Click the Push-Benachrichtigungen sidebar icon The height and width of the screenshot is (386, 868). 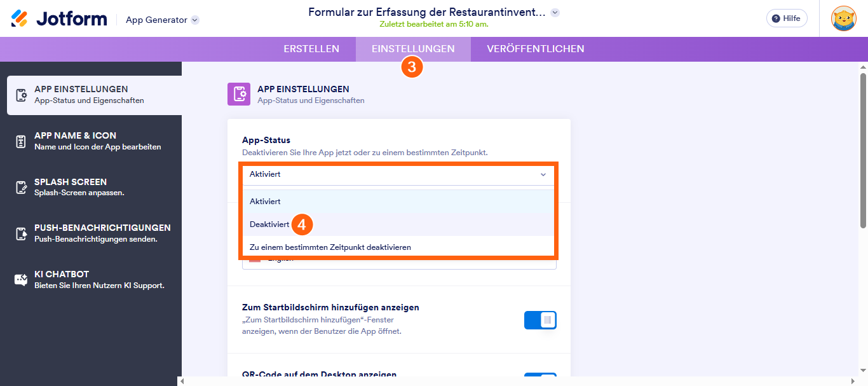click(x=22, y=233)
